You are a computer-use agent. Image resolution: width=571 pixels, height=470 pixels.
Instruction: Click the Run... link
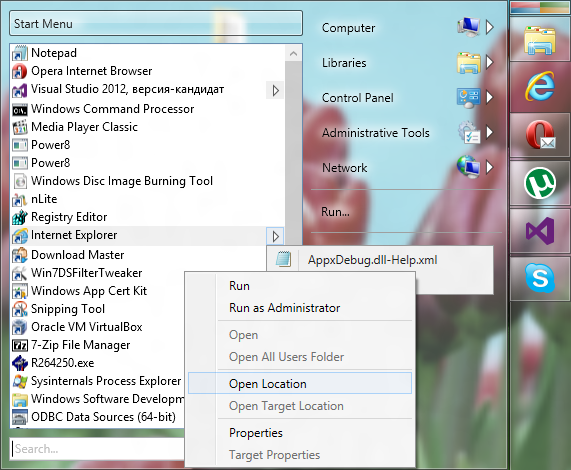tap(335, 212)
